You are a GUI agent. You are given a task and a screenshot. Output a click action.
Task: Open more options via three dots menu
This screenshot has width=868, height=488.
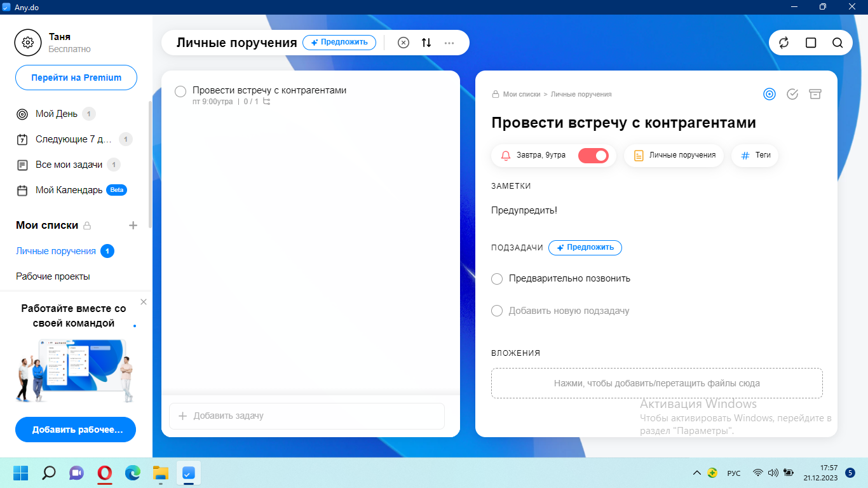[x=450, y=43]
